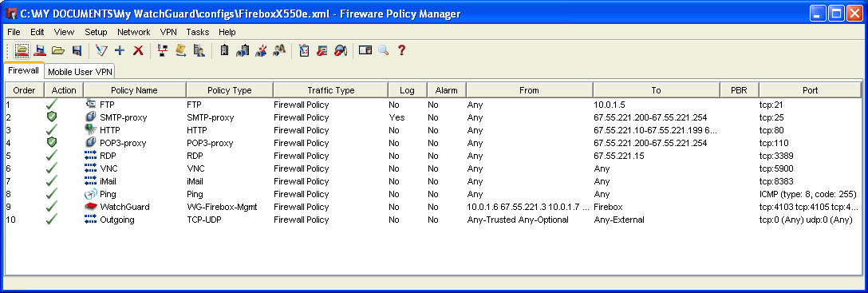Click the green checkmark for the RDP policy
The image size is (868, 293).
(52, 156)
